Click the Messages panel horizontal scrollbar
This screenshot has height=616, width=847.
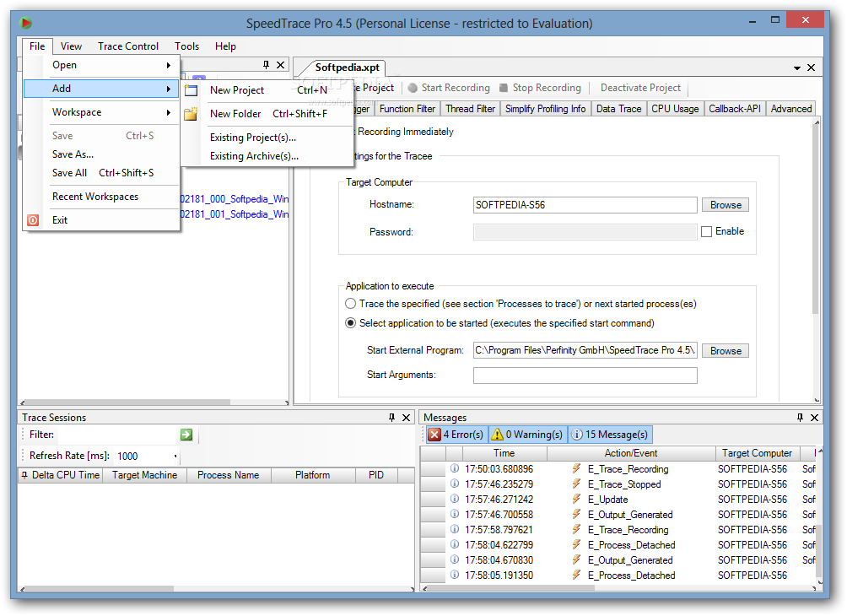510,588
